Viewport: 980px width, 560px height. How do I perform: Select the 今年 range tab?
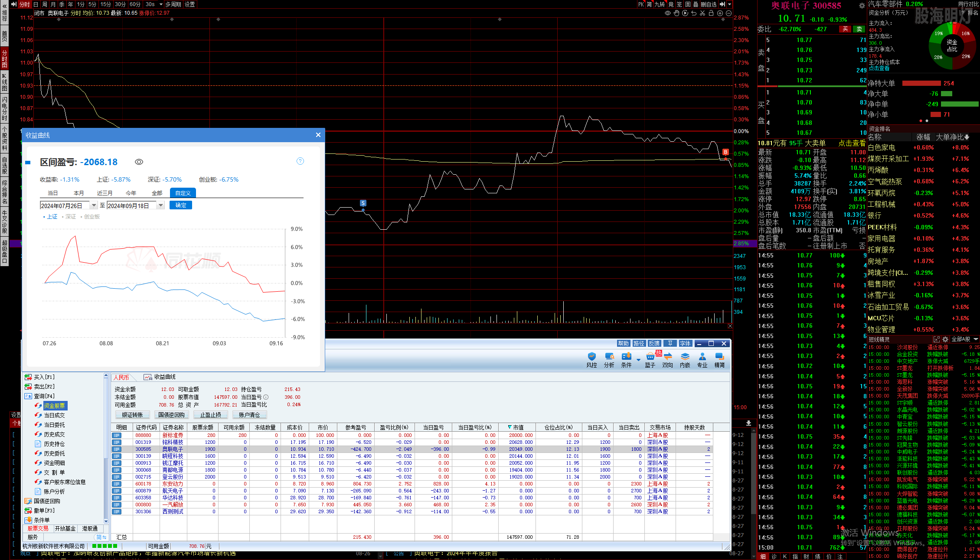(131, 193)
